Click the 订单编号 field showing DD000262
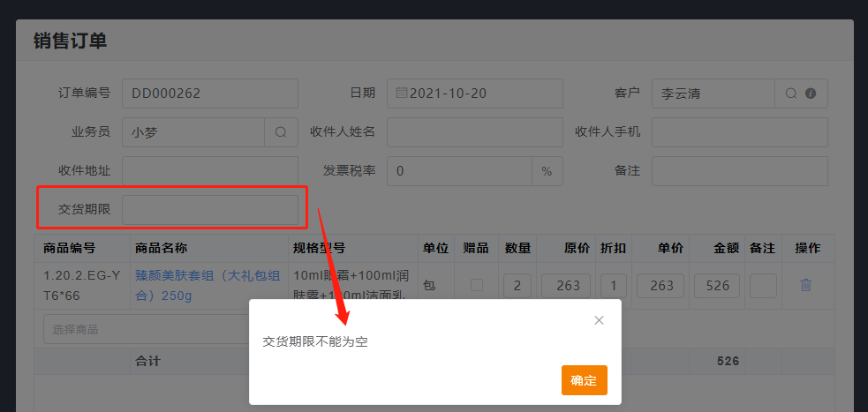The image size is (868, 412). [x=210, y=94]
